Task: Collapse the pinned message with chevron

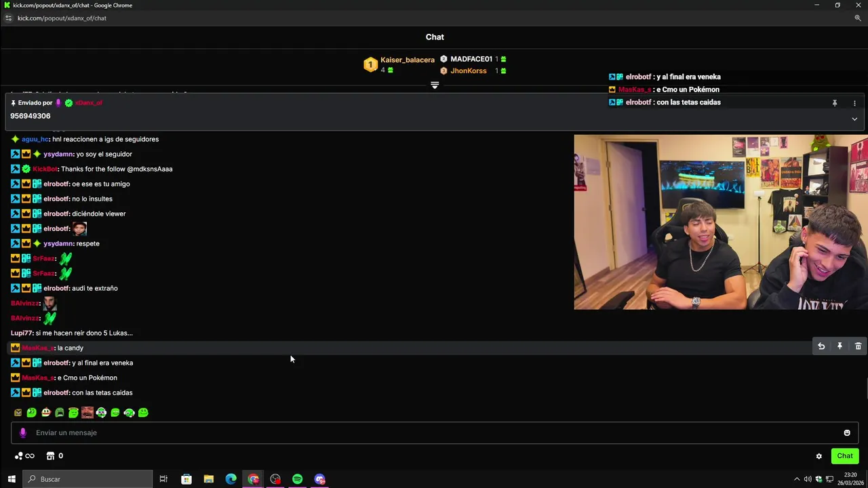Action: pos(854,119)
